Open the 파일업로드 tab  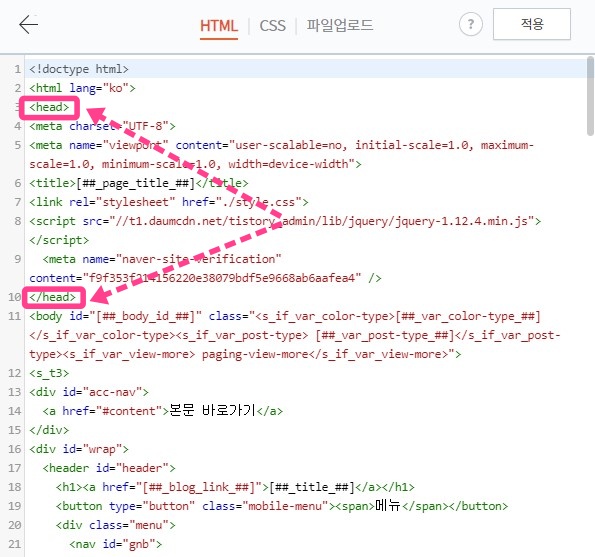pyautogui.click(x=340, y=25)
